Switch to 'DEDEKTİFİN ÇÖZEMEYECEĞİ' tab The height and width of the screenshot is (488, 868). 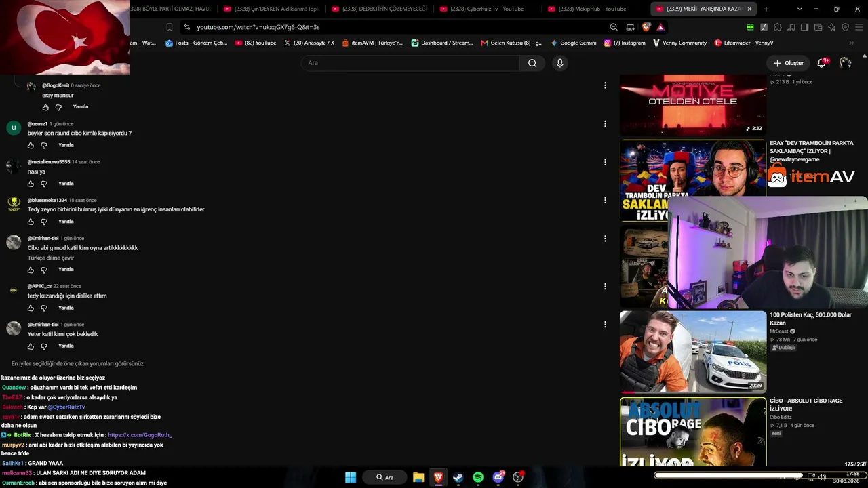(378, 9)
